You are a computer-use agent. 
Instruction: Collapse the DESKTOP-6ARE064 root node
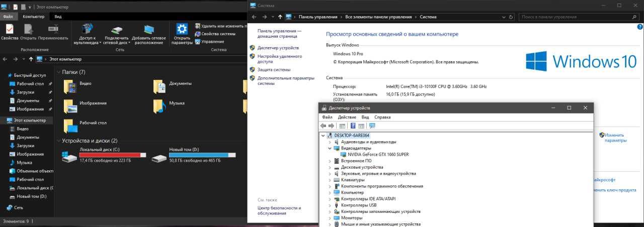[x=323, y=136]
